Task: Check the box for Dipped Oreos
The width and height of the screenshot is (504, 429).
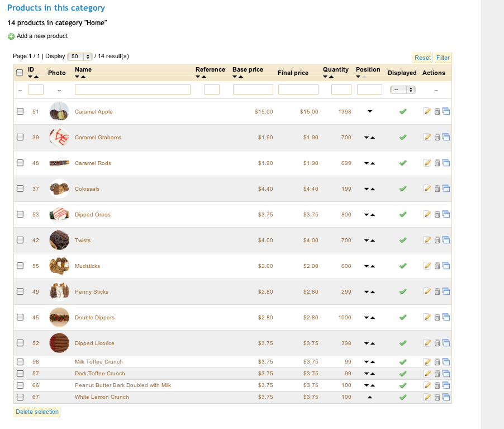Action: 20,214
